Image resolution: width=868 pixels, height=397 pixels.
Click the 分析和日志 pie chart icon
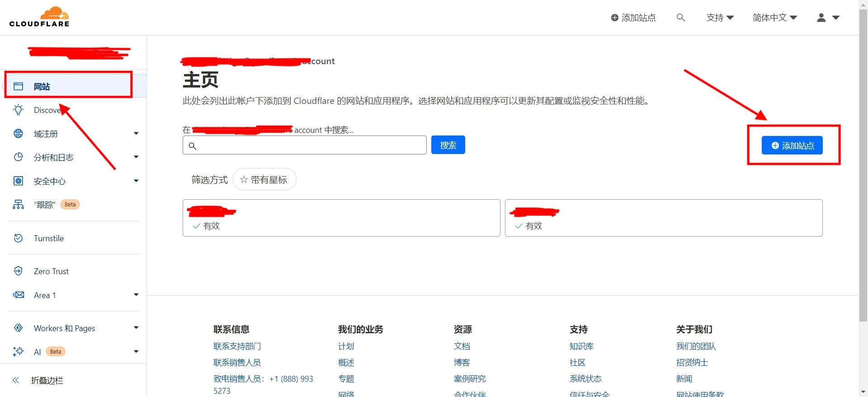[19, 157]
